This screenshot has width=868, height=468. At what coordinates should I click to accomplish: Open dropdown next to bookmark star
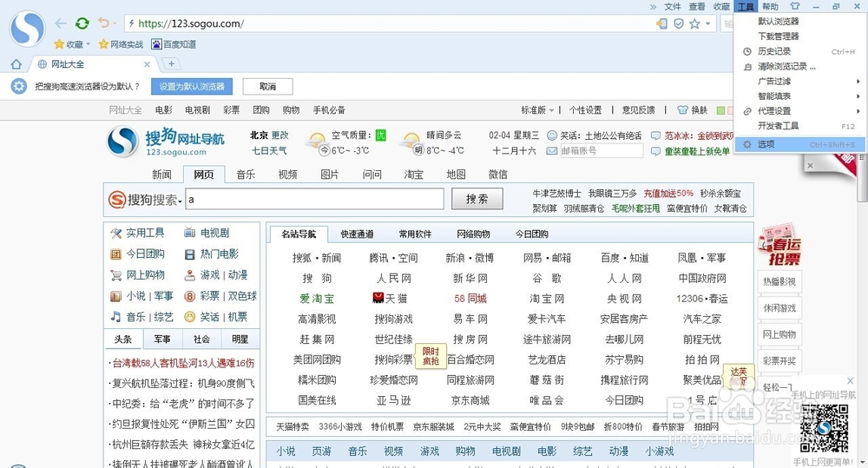point(707,23)
